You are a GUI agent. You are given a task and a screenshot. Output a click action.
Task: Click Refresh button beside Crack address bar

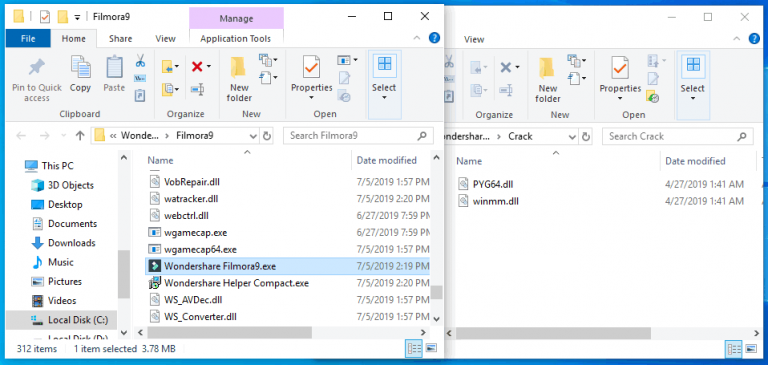click(x=585, y=137)
